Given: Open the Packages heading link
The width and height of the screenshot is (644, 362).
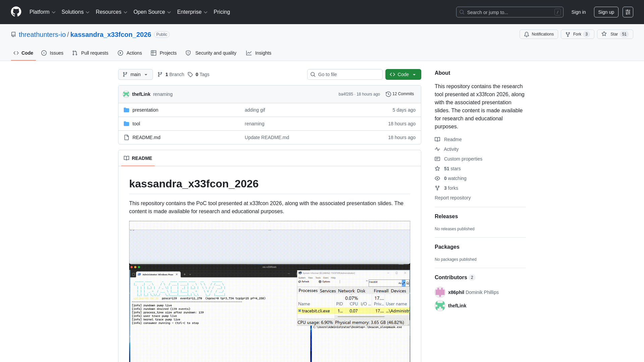Looking at the screenshot, I should point(447,247).
